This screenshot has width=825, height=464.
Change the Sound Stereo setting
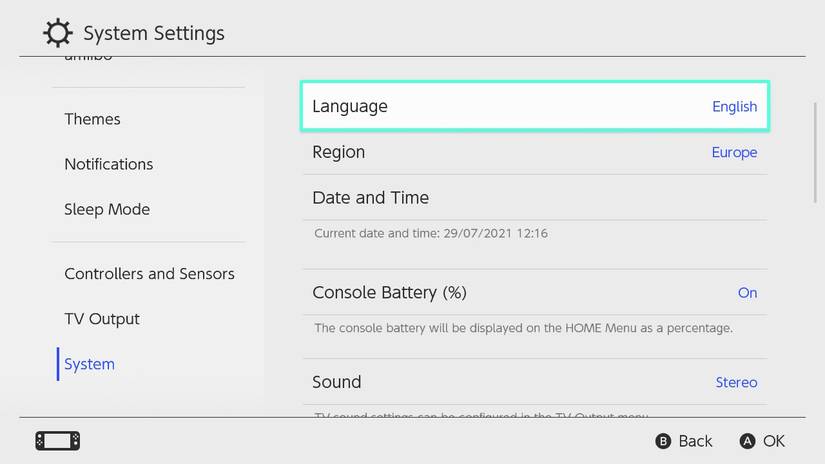coord(736,382)
